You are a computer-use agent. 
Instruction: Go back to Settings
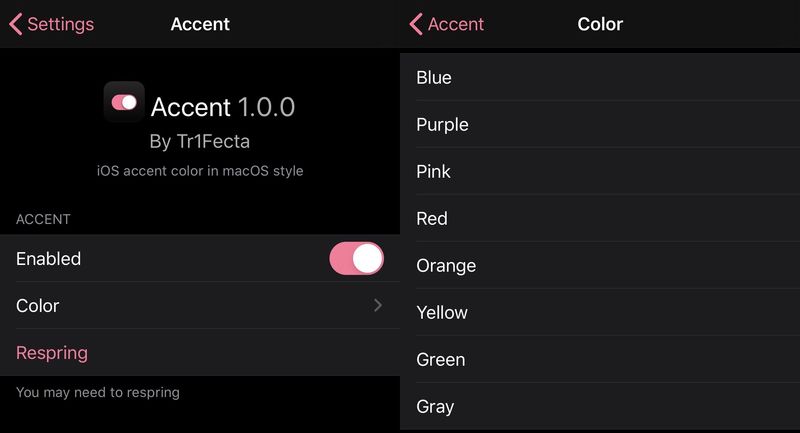click(x=52, y=24)
